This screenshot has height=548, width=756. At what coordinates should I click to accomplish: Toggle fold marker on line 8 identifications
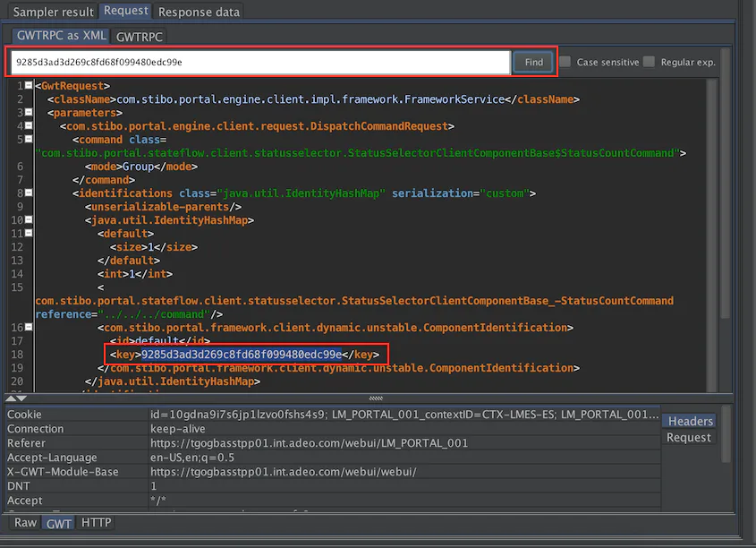[x=29, y=193]
